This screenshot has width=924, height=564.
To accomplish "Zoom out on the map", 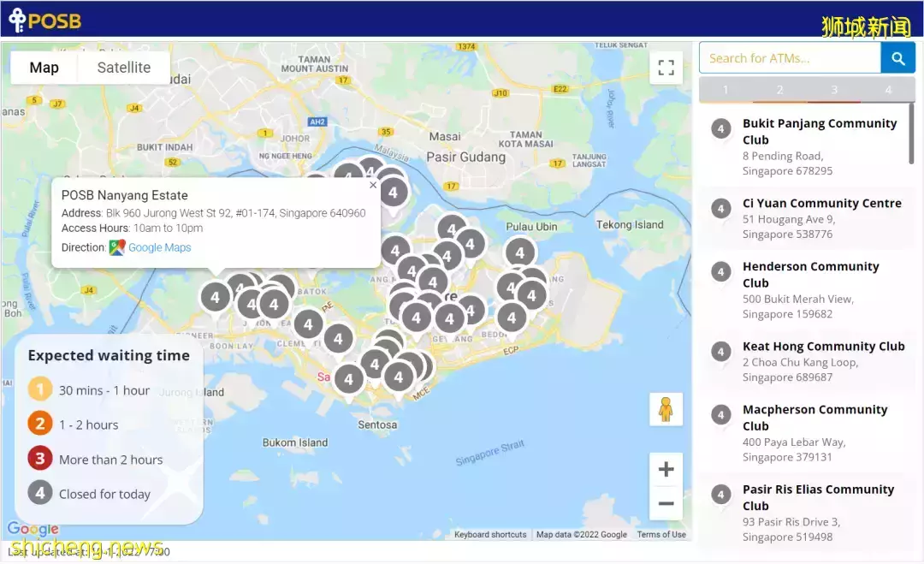I will click(666, 502).
